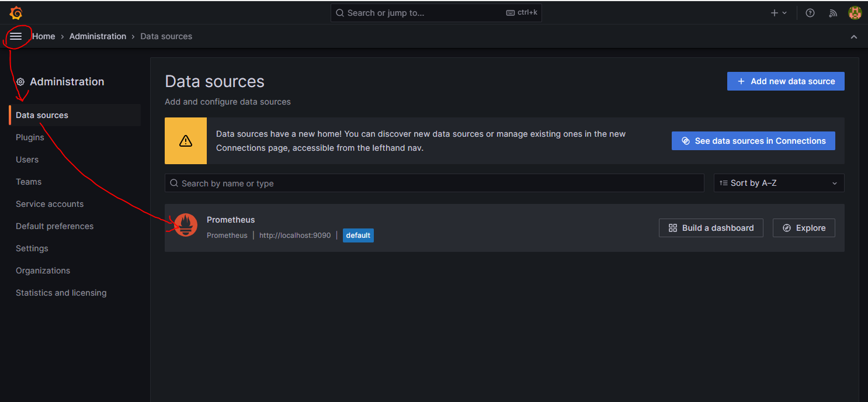Screen dimensions: 868x402
Task: Open the Sort by A–Z dropdown
Action: 779,183
